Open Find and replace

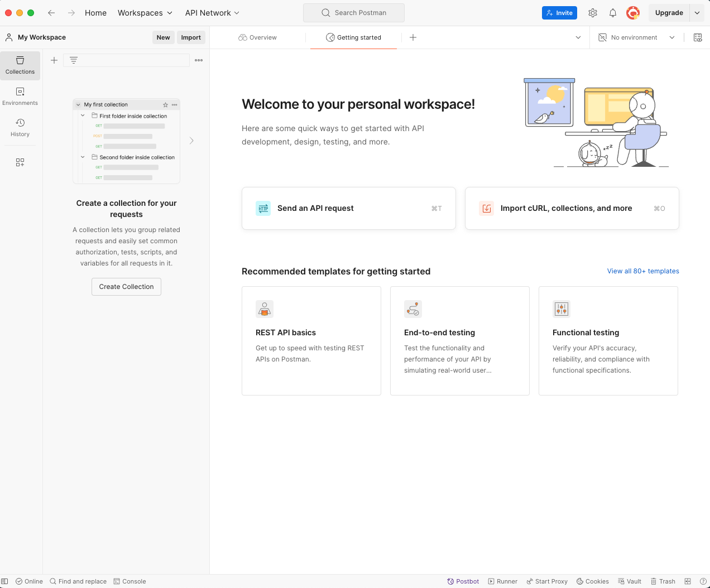pos(78,581)
